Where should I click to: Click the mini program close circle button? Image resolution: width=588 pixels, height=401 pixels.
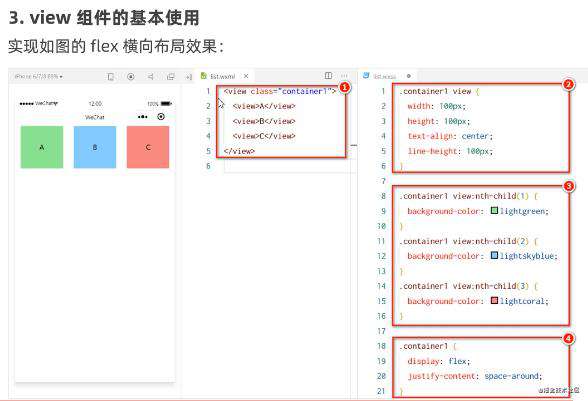tap(161, 117)
